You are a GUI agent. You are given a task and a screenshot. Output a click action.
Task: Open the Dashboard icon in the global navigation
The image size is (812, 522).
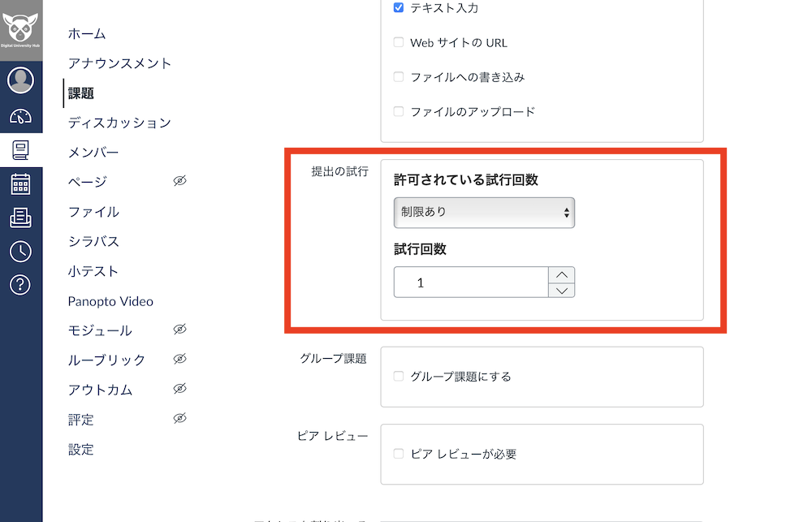[x=20, y=115]
